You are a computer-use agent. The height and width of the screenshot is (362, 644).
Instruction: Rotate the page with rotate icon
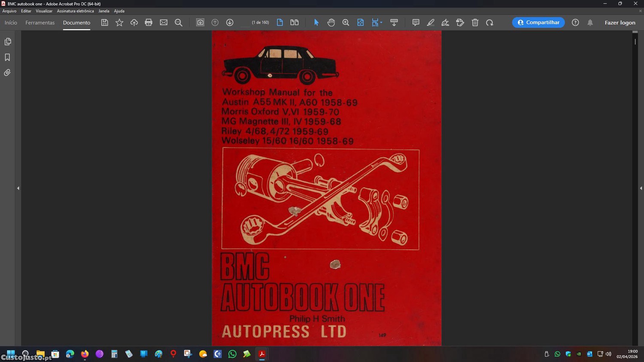(x=489, y=23)
